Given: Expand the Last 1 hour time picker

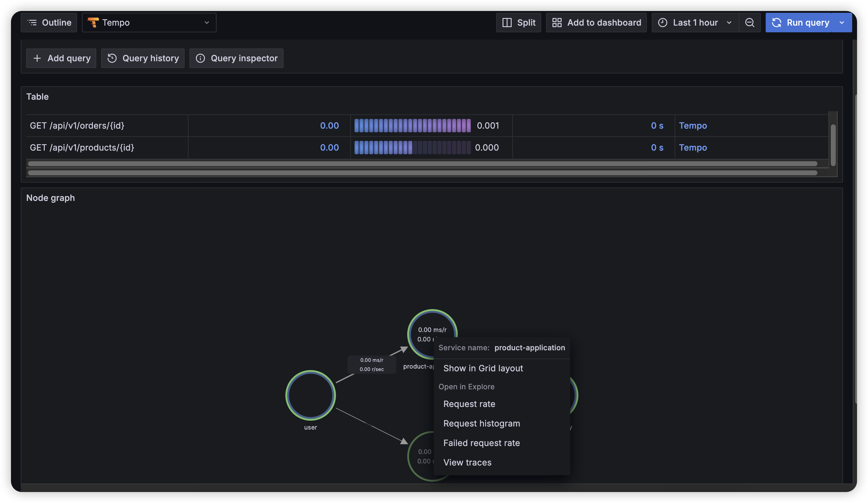Looking at the screenshot, I should (x=695, y=23).
